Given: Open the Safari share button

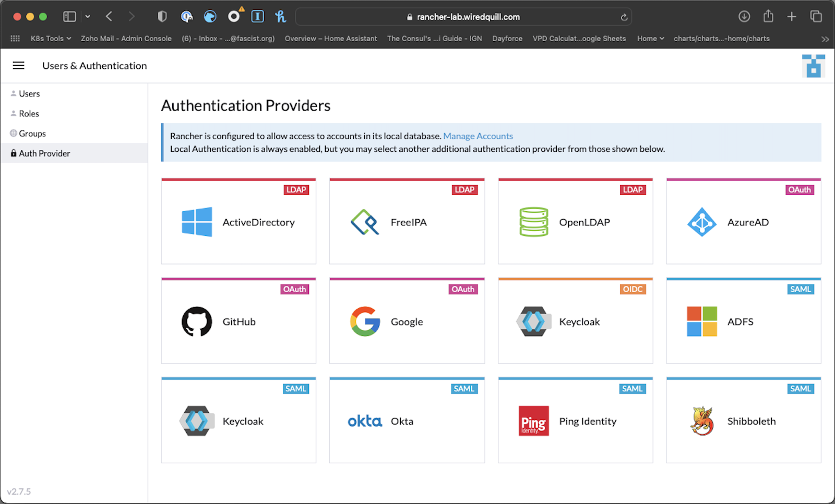Looking at the screenshot, I should click(x=768, y=17).
